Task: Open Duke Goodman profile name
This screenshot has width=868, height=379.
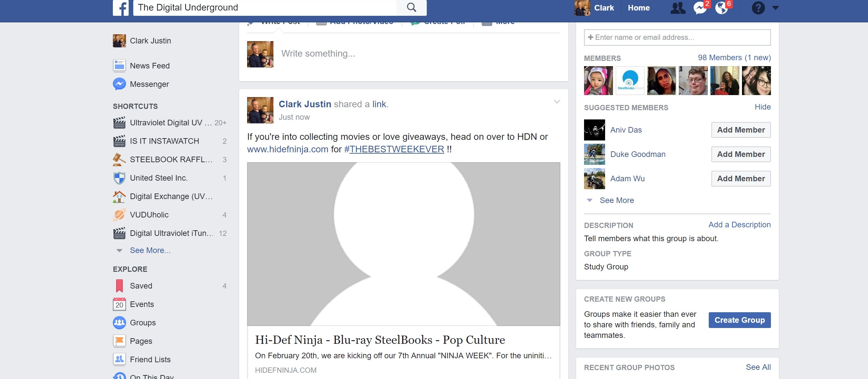Action: click(x=638, y=154)
